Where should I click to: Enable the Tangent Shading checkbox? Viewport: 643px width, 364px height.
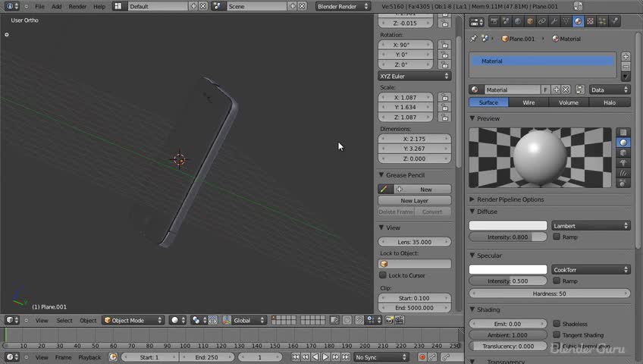point(557,334)
